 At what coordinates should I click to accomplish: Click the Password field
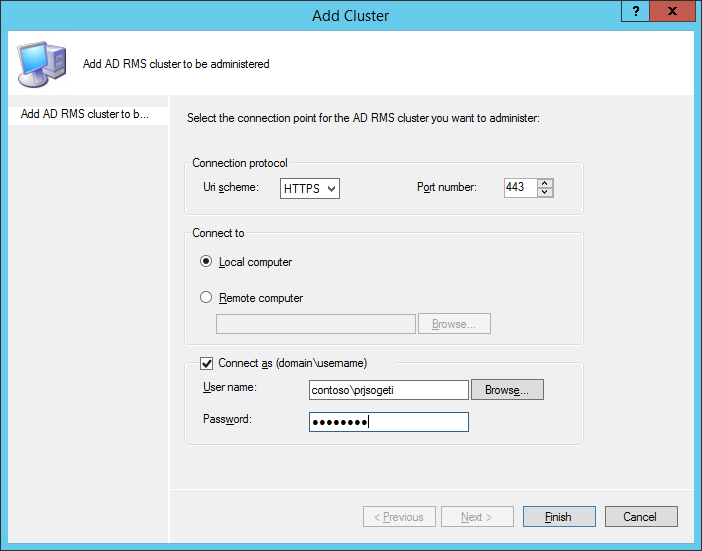389,422
